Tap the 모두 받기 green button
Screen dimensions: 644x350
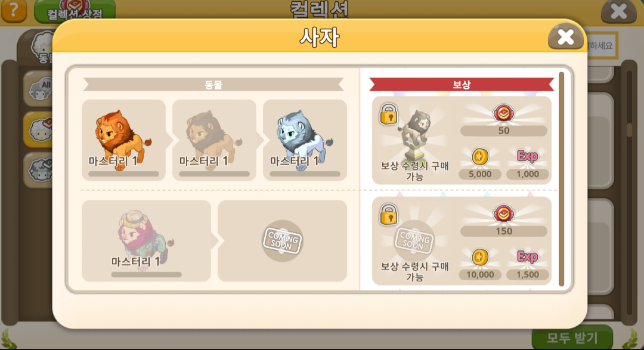tap(572, 338)
